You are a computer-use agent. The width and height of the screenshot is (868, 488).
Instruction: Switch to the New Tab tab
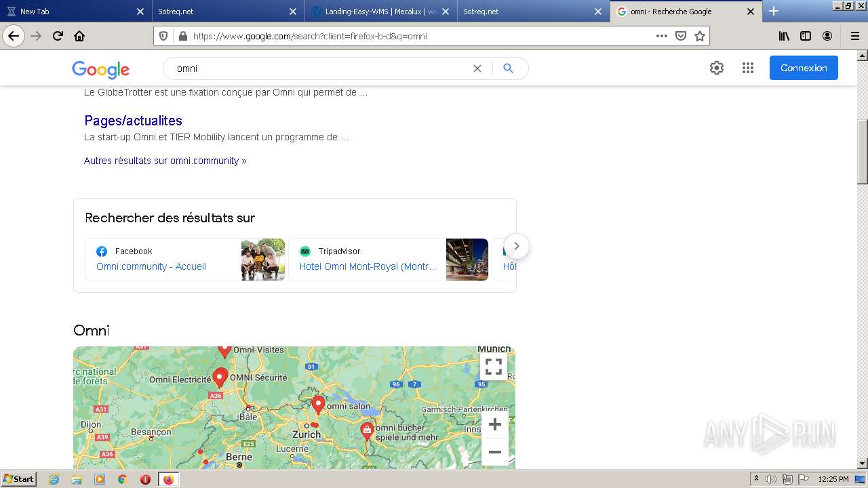point(76,11)
